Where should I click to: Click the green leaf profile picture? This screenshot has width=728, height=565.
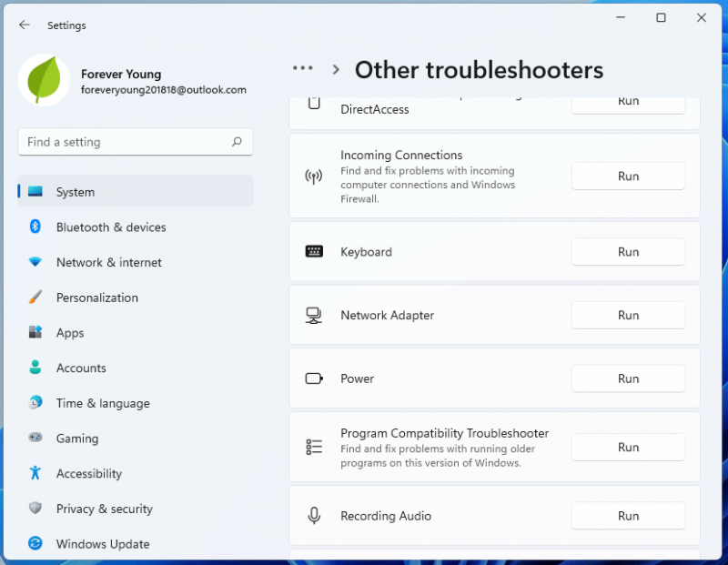44,80
